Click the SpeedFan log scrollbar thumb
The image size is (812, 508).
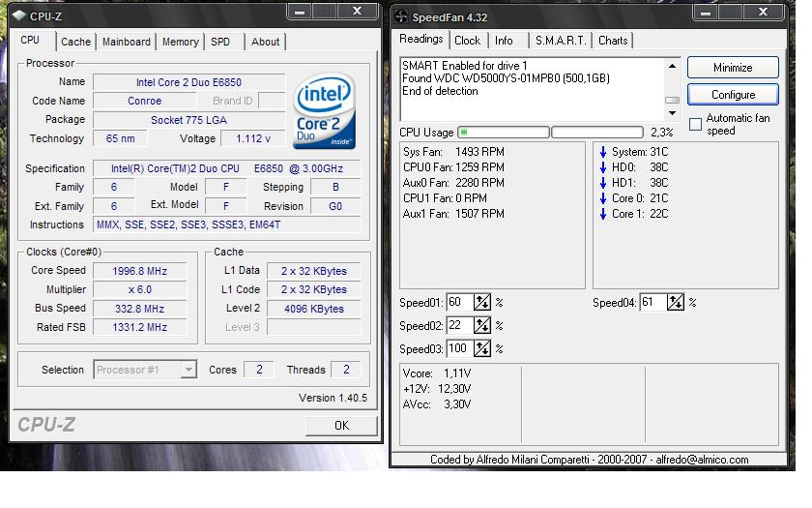(x=672, y=100)
